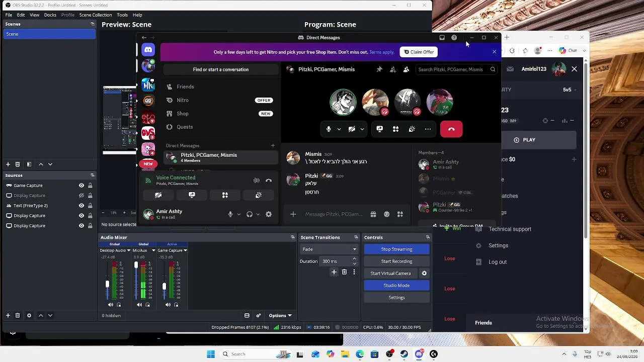Move source up in the Sources list
Screen dimensions: 644x362
coord(41,315)
